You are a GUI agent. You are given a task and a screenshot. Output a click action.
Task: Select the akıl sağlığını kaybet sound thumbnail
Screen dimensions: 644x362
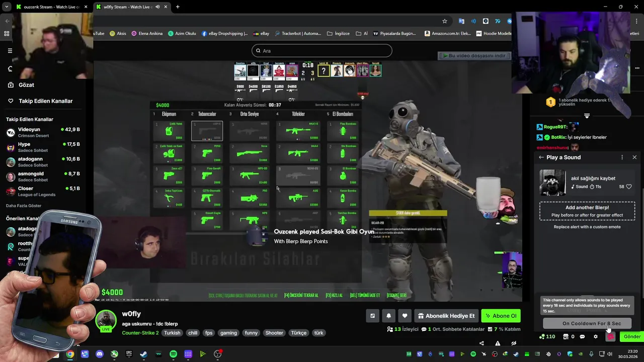tap(552, 183)
